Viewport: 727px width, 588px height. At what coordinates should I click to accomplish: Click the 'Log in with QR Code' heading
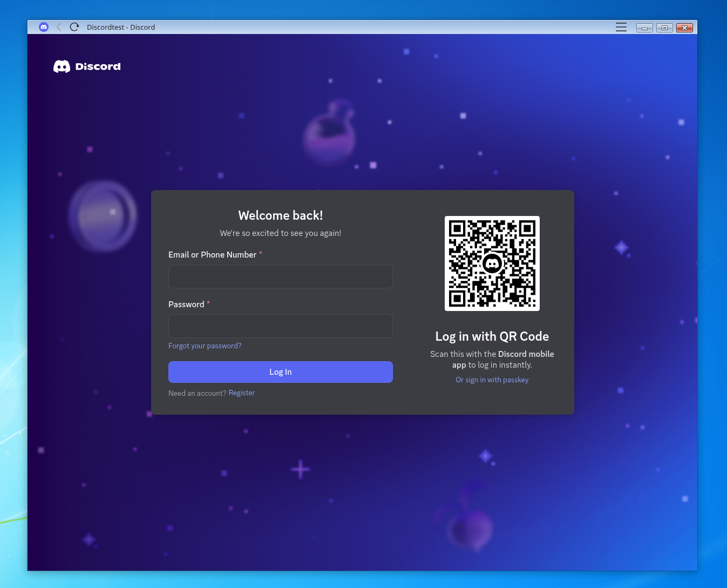[x=492, y=336]
